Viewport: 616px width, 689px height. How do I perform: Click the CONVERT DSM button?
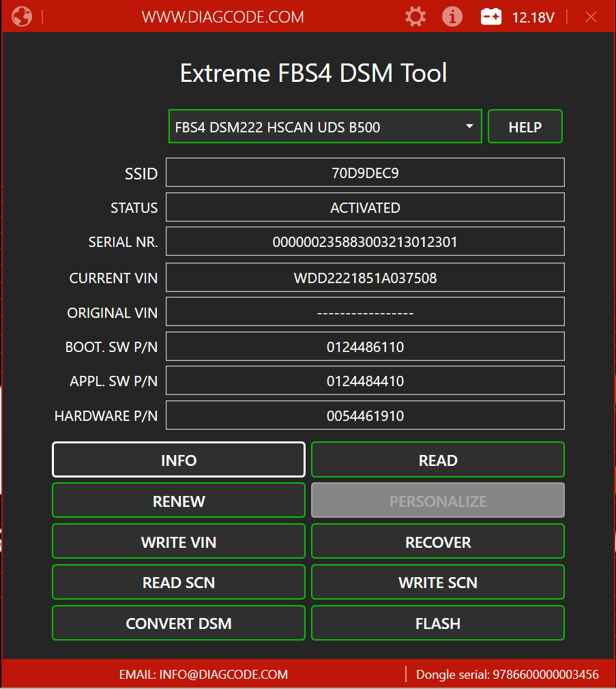(x=179, y=624)
